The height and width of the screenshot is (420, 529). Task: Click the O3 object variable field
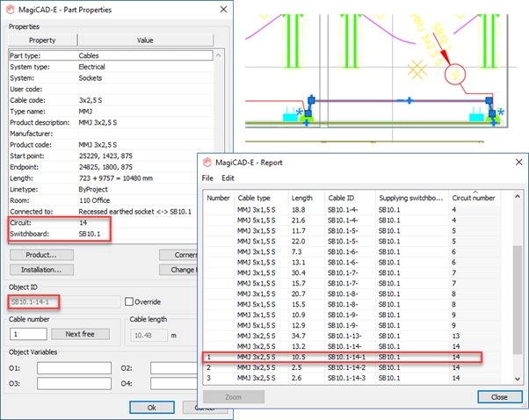tap(74, 384)
